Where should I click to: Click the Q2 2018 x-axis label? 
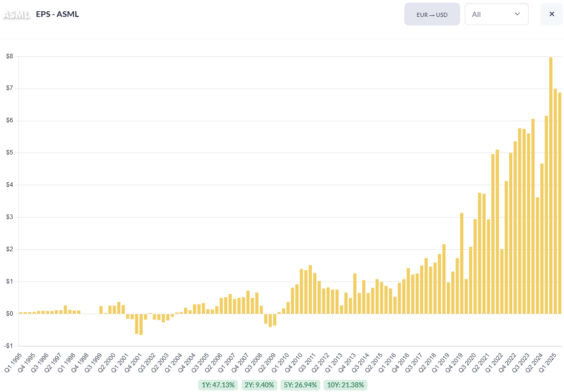click(x=427, y=362)
